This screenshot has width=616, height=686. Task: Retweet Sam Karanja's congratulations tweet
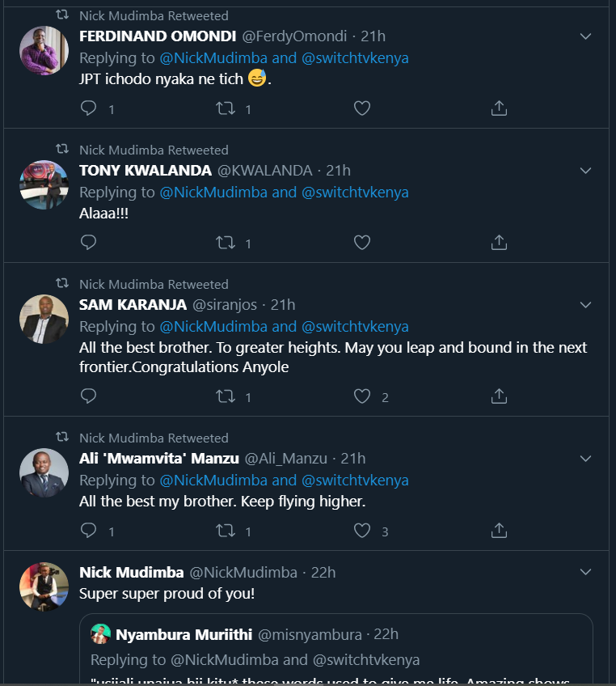click(226, 396)
